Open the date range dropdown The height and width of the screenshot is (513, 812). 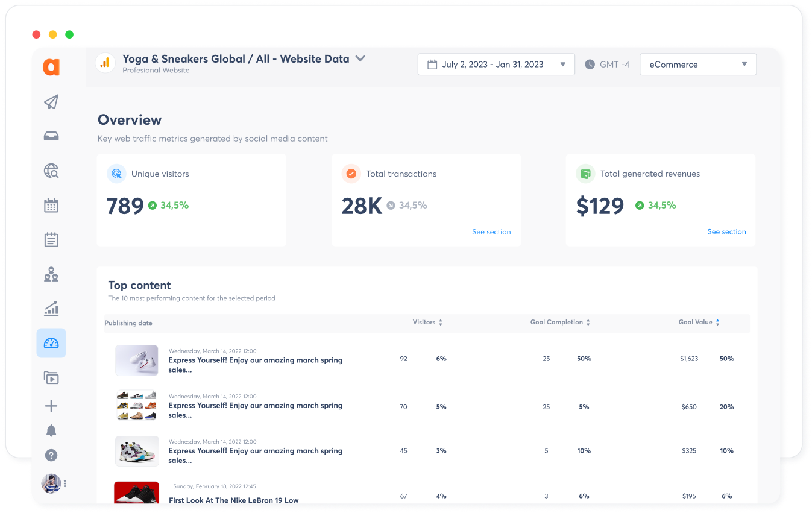[496, 65]
